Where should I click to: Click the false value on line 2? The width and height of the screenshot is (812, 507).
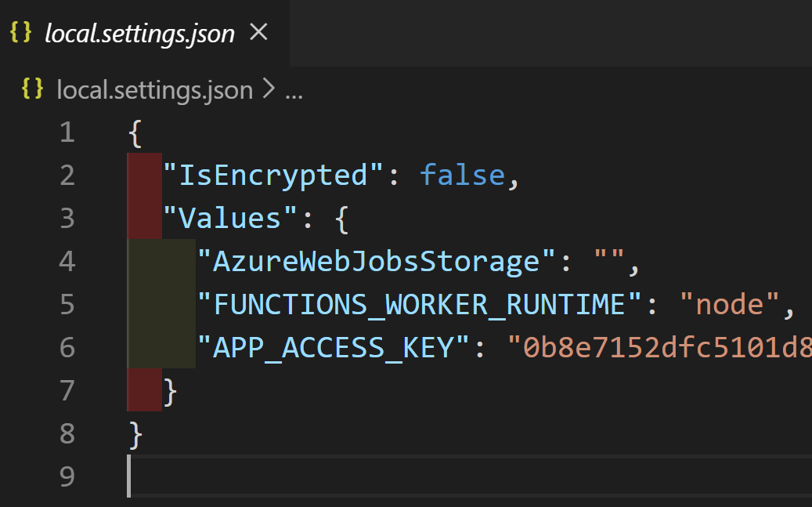[462, 175]
